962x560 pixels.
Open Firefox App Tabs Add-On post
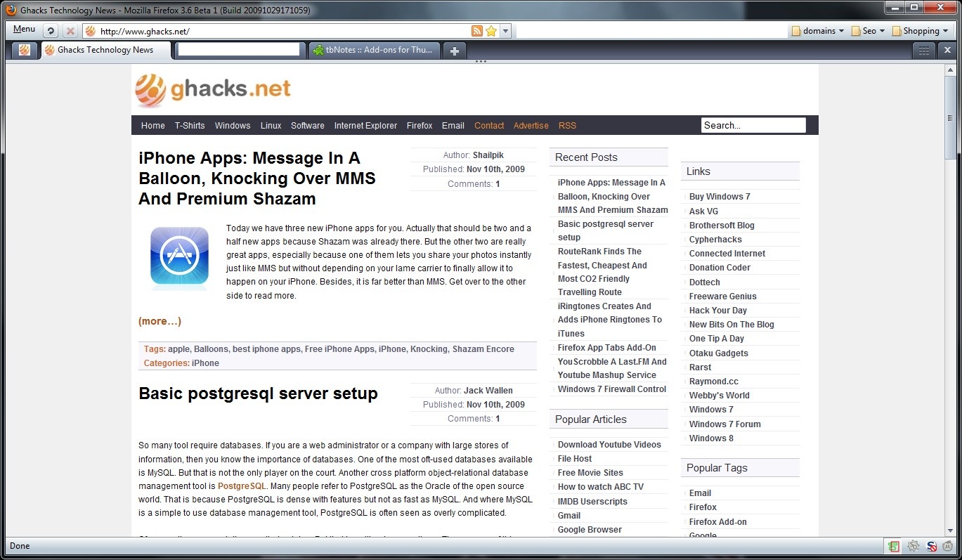point(607,348)
